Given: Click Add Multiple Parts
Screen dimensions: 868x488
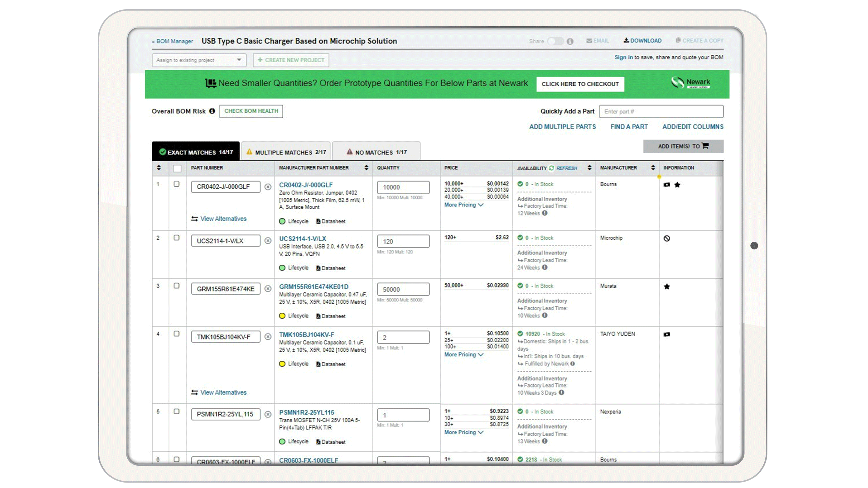Looking at the screenshot, I should coord(562,127).
